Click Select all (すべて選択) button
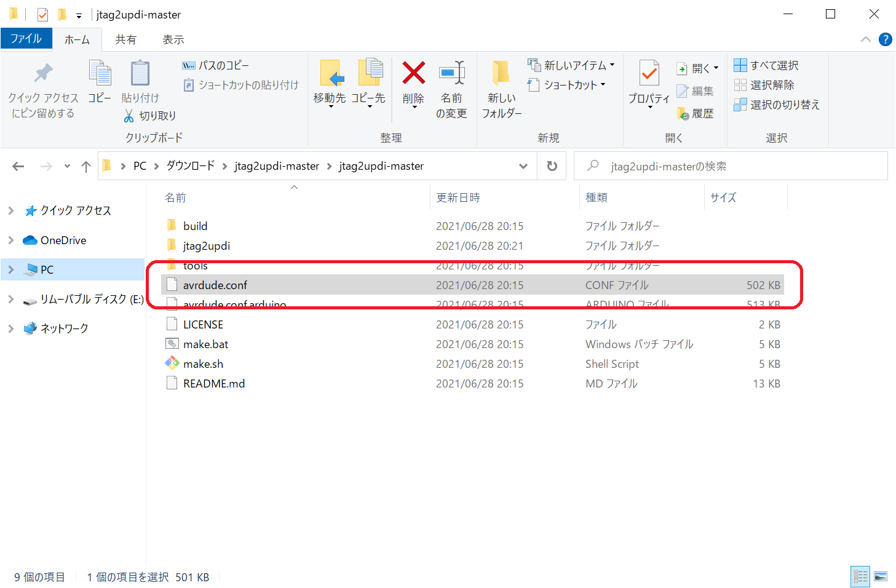 [766, 65]
